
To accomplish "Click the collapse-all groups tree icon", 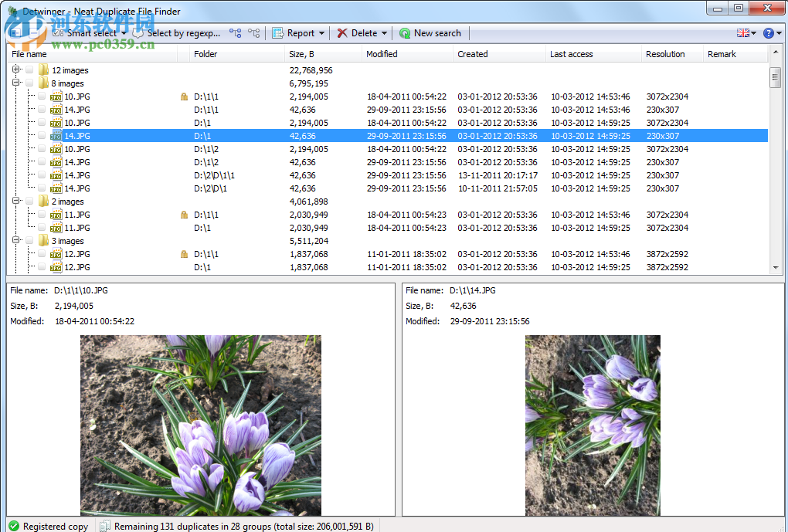I will (x=253, y=33).
